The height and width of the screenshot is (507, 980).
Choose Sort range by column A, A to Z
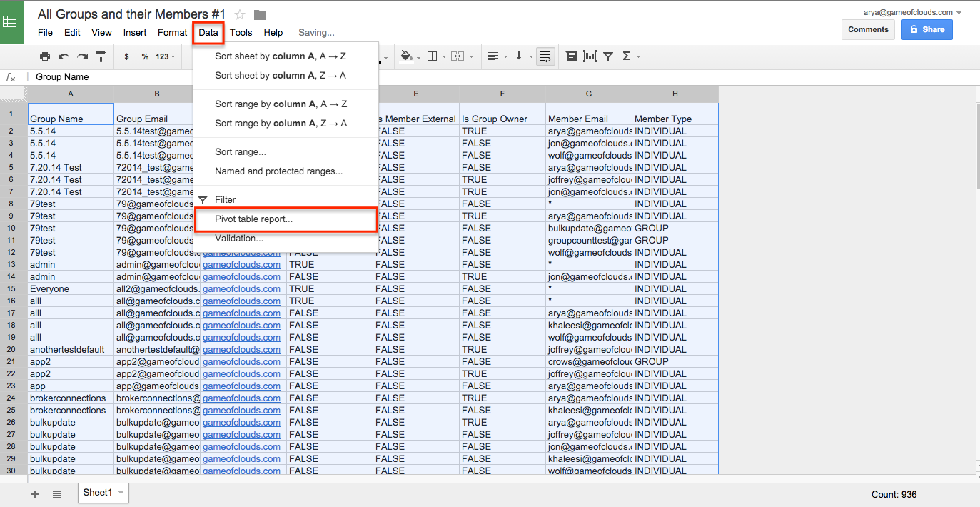pyautogui.click(x=286, y=104)
